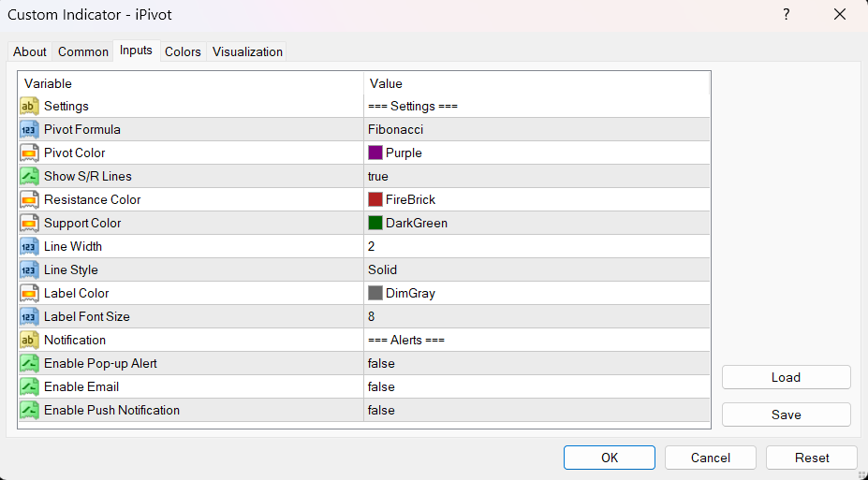Image resolution: width=868 pixels, height=480 pixels.
Task: Click the integer icon beside Pivot Formula
Action: click(29, 130)
